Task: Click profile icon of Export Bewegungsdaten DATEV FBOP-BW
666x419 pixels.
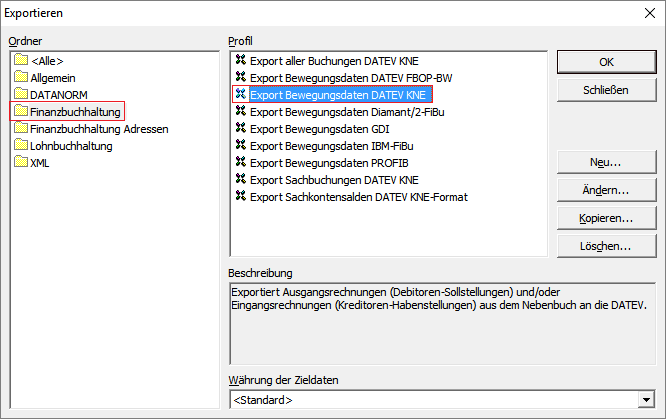Action: (241, 76)
